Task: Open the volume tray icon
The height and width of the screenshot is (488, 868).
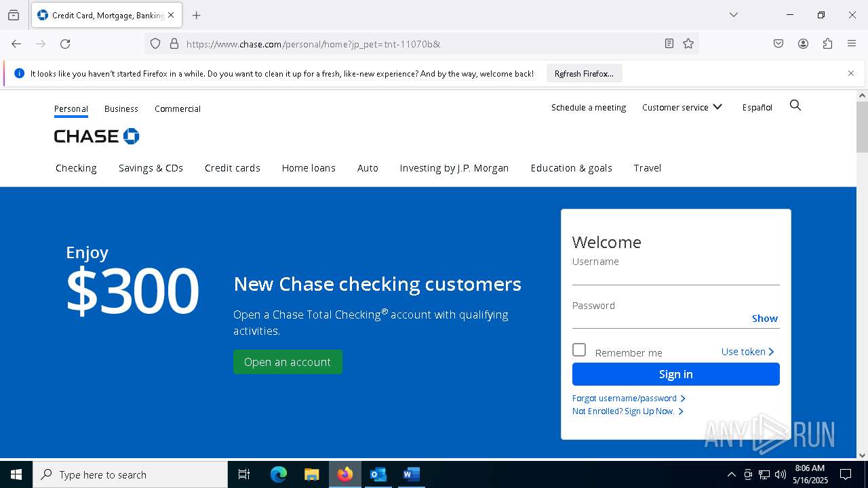Action: [x=781, y=474]
